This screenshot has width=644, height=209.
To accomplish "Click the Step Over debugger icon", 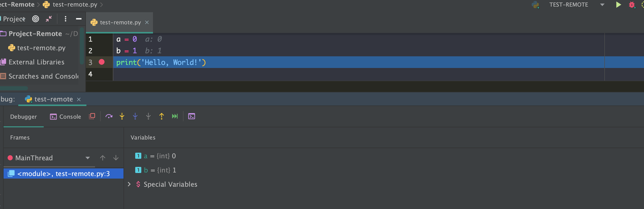I will pyautogui.click(x=109, y=117).
